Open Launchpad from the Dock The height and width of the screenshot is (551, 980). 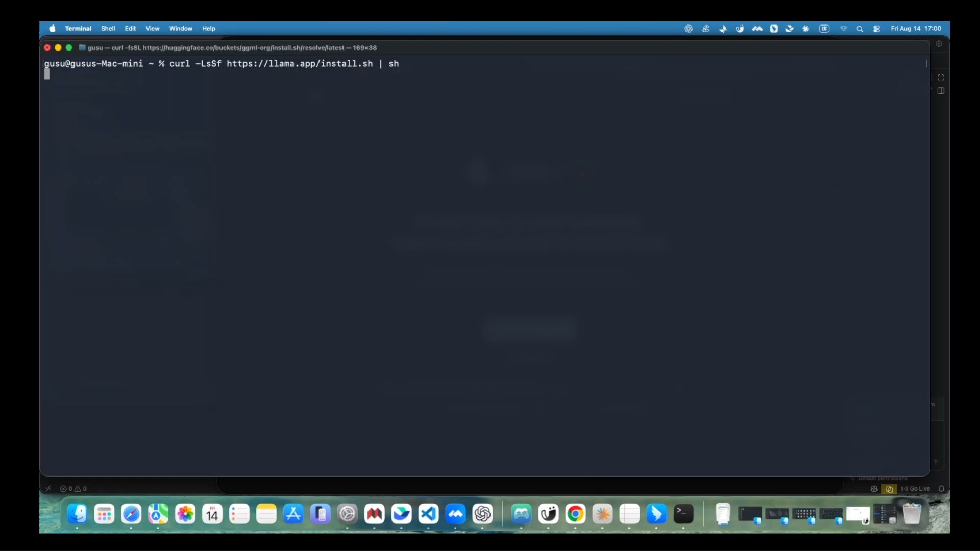pyautogui.click(x=104, y=514)
